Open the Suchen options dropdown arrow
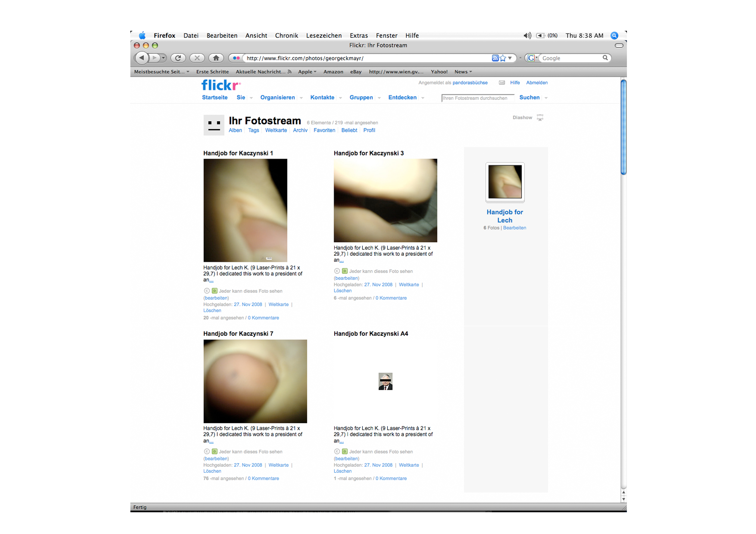Viewport: 756px width, 534px height. point(546,98)
